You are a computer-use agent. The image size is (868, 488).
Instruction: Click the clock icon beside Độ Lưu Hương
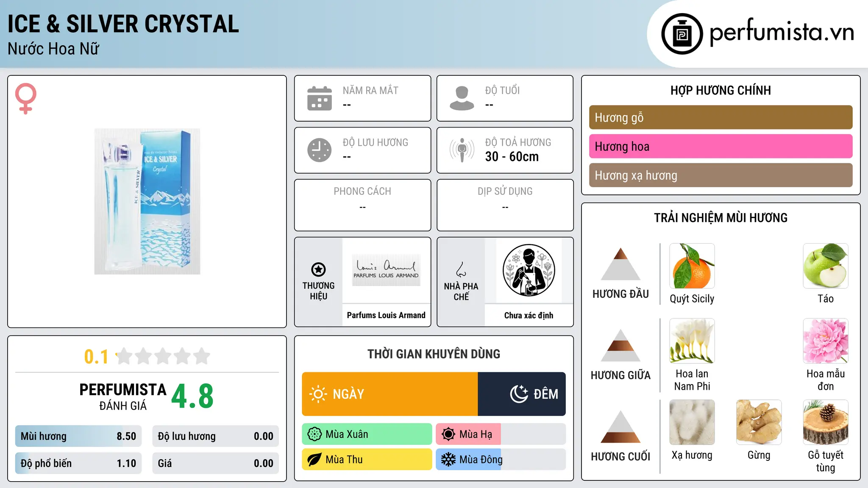[x=320, y=150]
